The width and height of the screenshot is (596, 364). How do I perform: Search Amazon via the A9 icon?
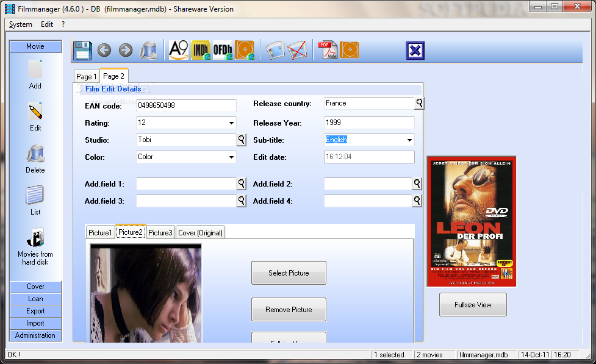(x=178, y=50)
